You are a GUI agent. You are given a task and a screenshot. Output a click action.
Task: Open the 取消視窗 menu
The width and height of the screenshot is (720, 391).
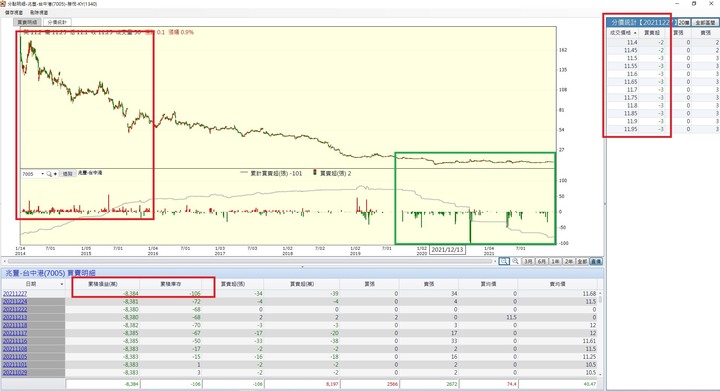[39, 12]
